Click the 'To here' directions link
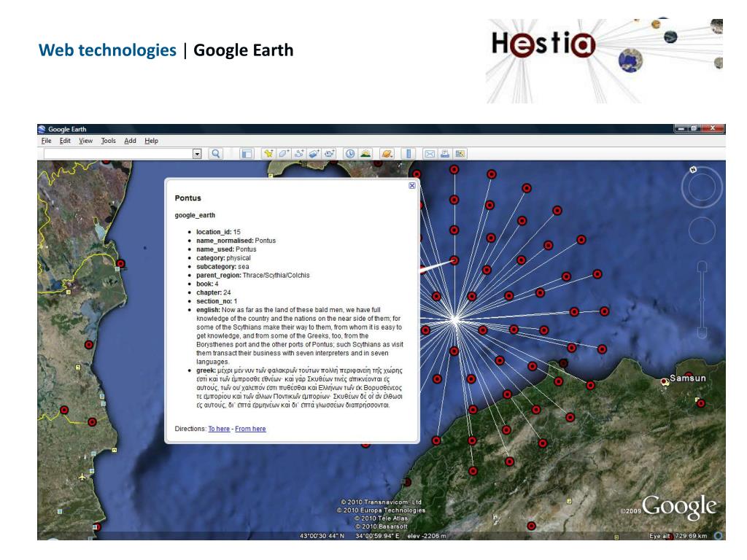This screenshot has width=747, height=560. pos(219,429)
